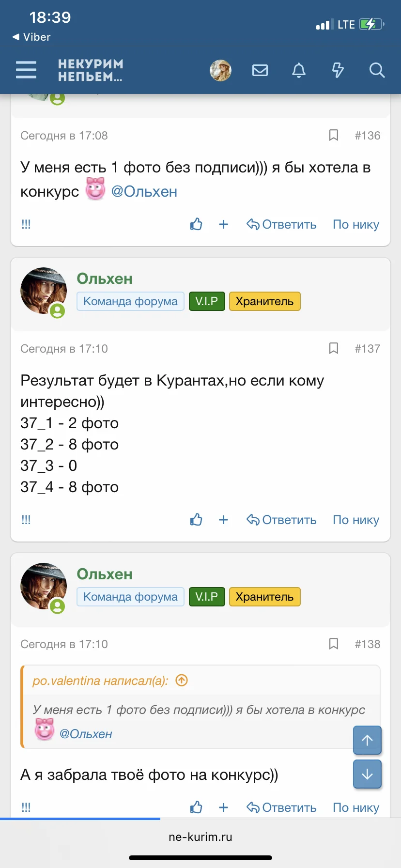Open the forum search icon
Image resolution: width=401 pixels, height=868 pixels.
[377, 70]
